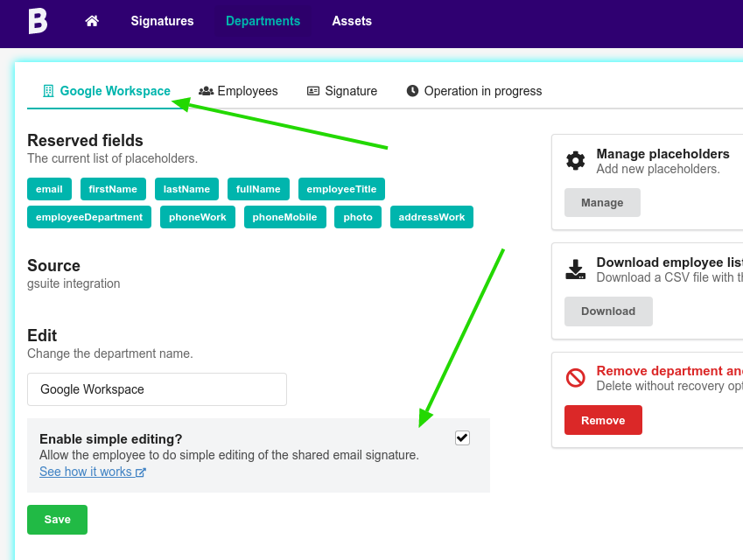The height and width of the screenshot is (560, 743).
Task: Click the 'Add new placeholders.' text
Action: (x=658, y=169)
